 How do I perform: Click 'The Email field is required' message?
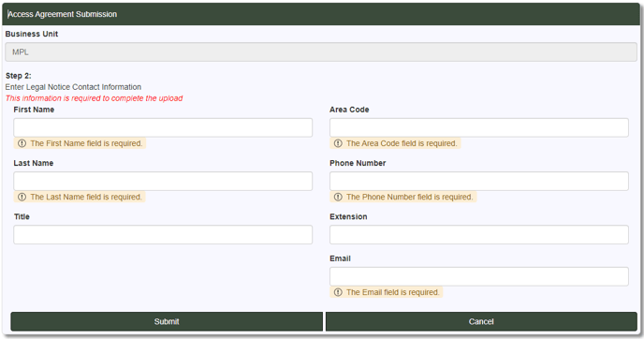click(393, 292)
